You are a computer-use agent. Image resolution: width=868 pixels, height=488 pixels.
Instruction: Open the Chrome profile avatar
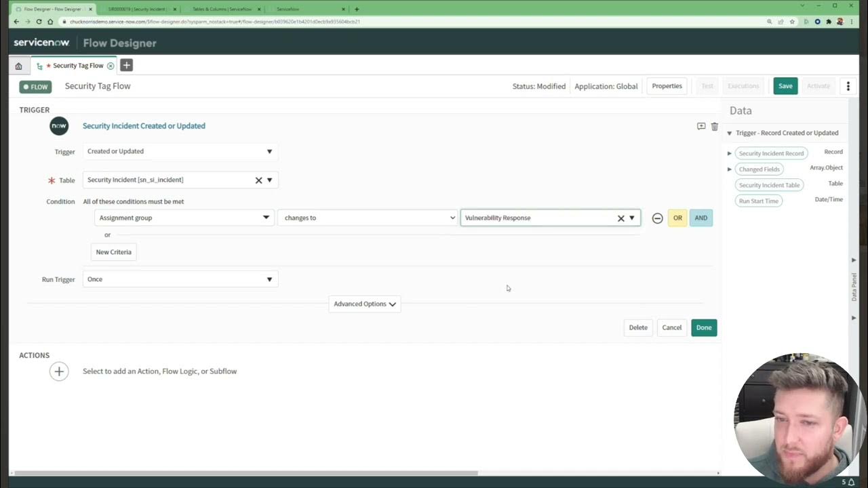pyautogui.click(x=840, y=22)
